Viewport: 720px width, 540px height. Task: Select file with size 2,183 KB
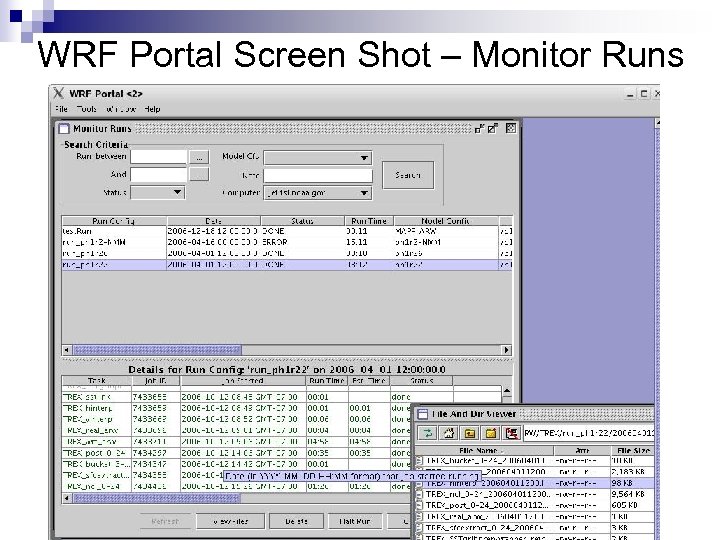(534, 472)
